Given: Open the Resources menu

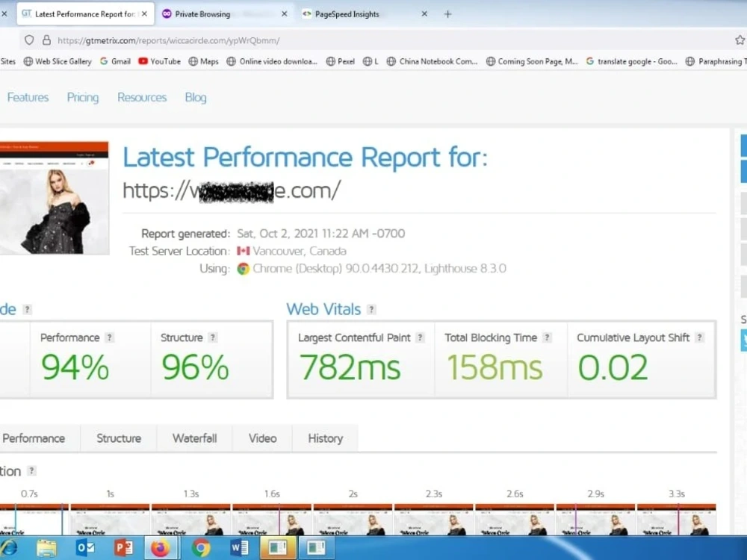Looking at the screenshot, I should click(142, 98).
